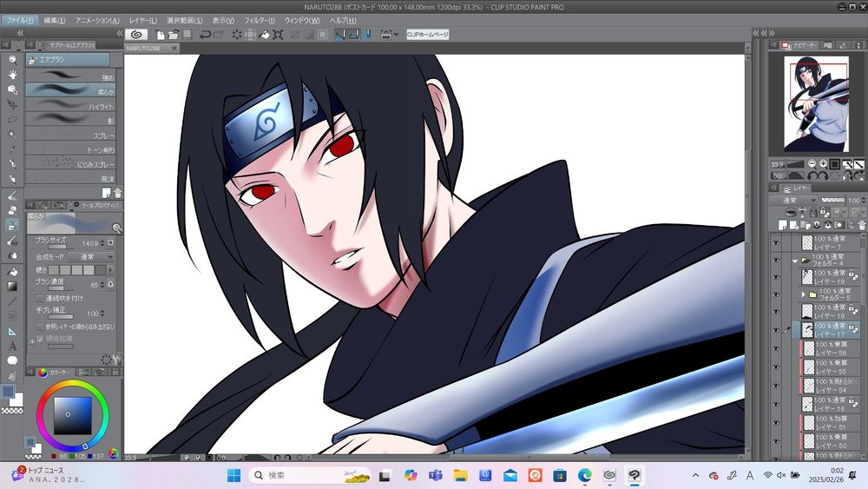
Task: Click Undo arrow in command bar
Action: click(x=205, y=35)
